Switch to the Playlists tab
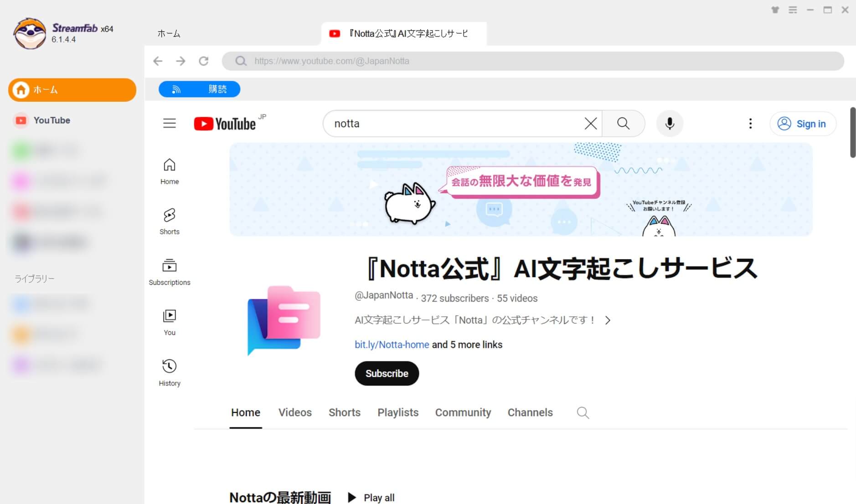Screen dimensions: 856x504 (398, 413)
